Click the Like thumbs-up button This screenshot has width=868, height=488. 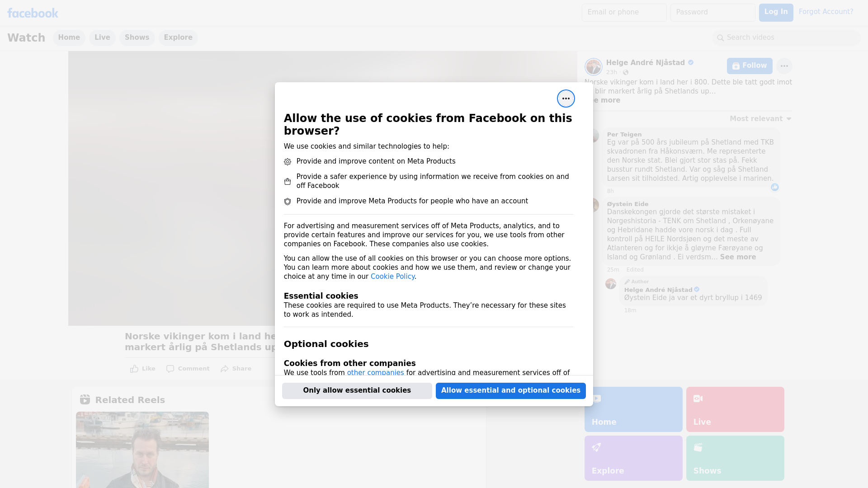coord(142,369)
